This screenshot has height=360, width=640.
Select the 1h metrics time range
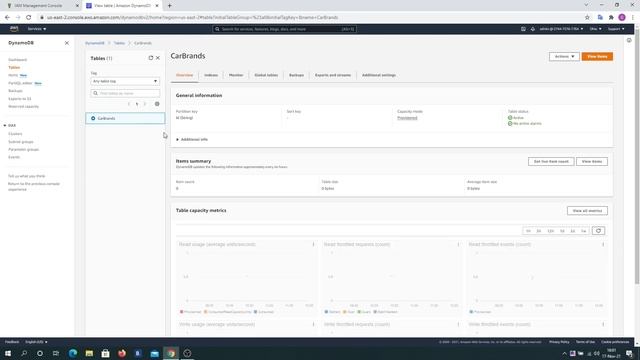528,231
